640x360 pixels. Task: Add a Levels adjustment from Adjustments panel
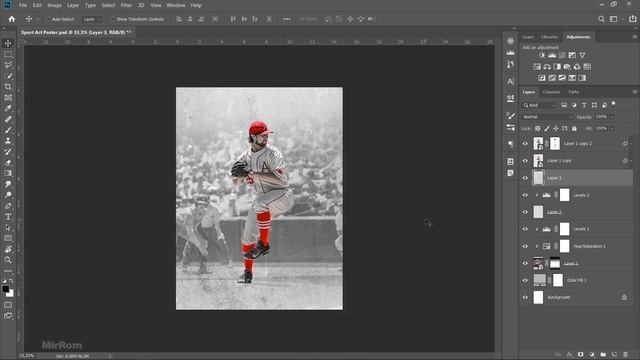pyautogui.click(x=552, y=55)
